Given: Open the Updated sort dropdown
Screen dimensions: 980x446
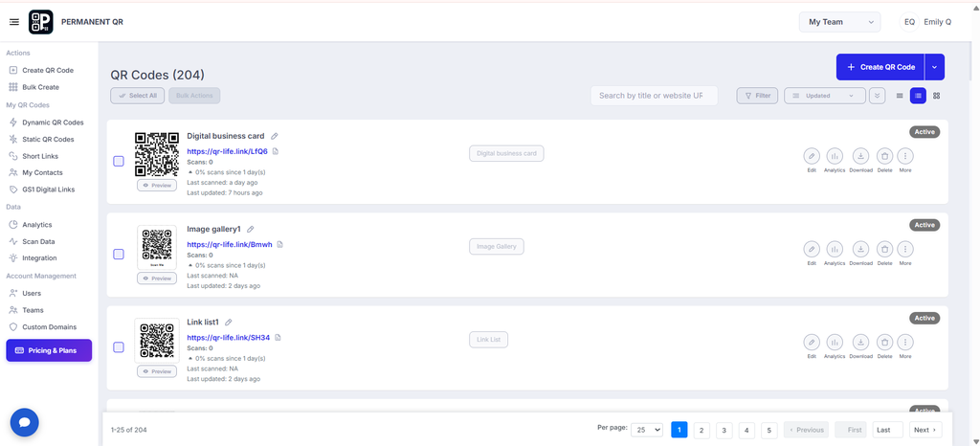Looking at the screenshot, I should [x=824, y=96].
